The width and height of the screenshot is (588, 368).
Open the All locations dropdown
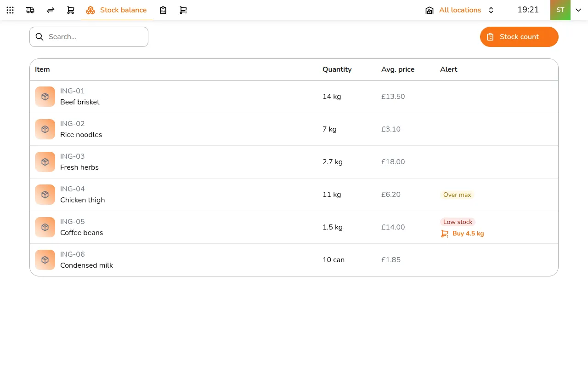[460, 10]
